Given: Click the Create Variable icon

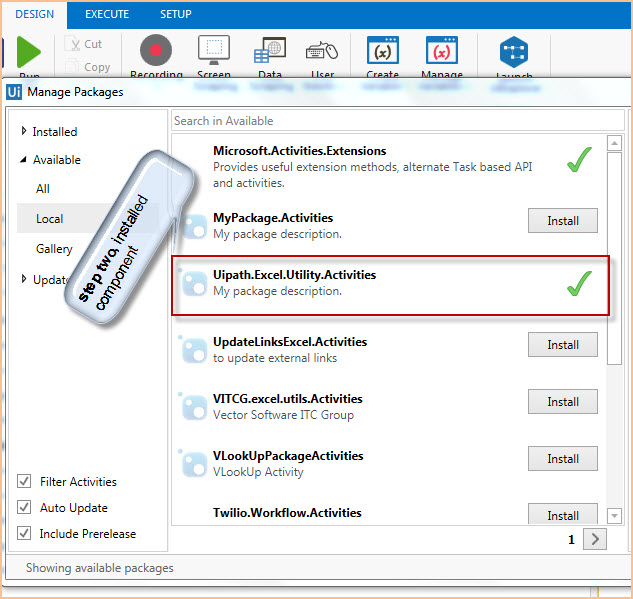Looking at the screenshot, I should (x=383, y=50).
